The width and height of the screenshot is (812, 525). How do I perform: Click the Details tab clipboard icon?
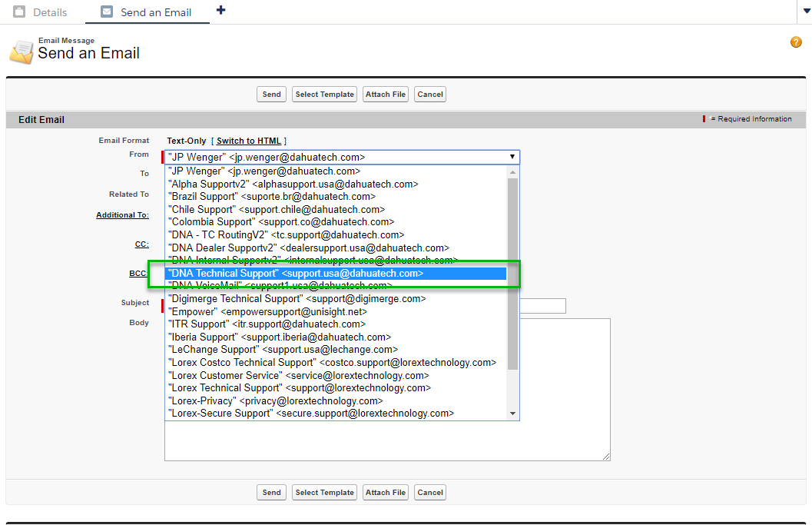(19, 12)
